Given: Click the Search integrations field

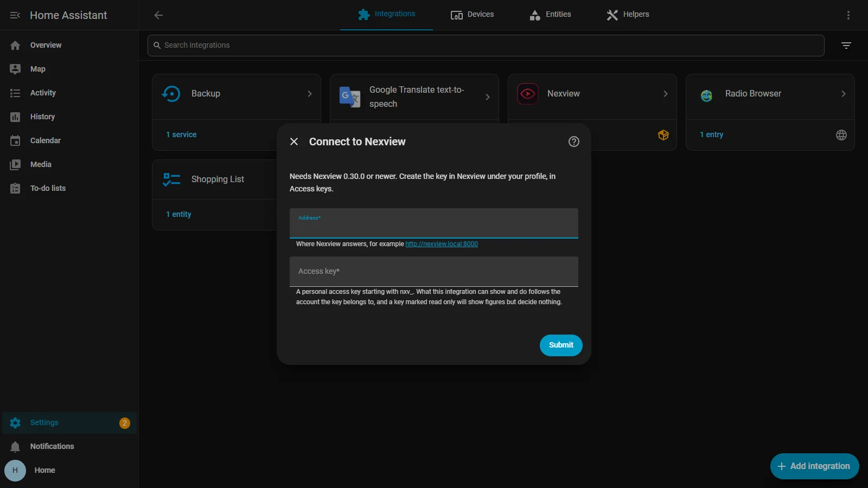Looking at the screenshot, I should tap(486, 46).
